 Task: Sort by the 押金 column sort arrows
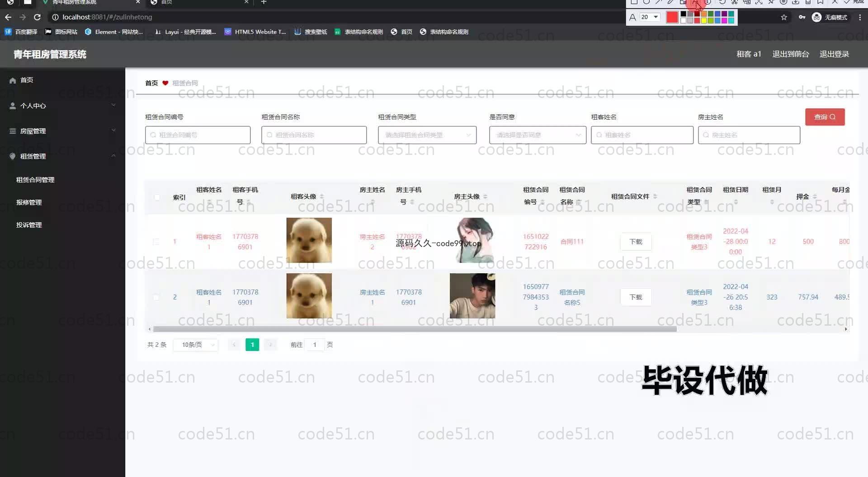pos(815,196)
